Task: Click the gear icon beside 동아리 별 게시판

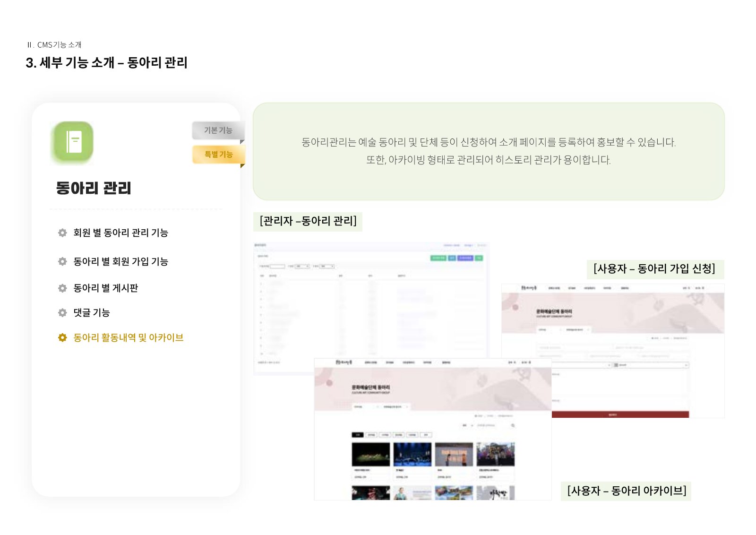Action: pos(62,288)
